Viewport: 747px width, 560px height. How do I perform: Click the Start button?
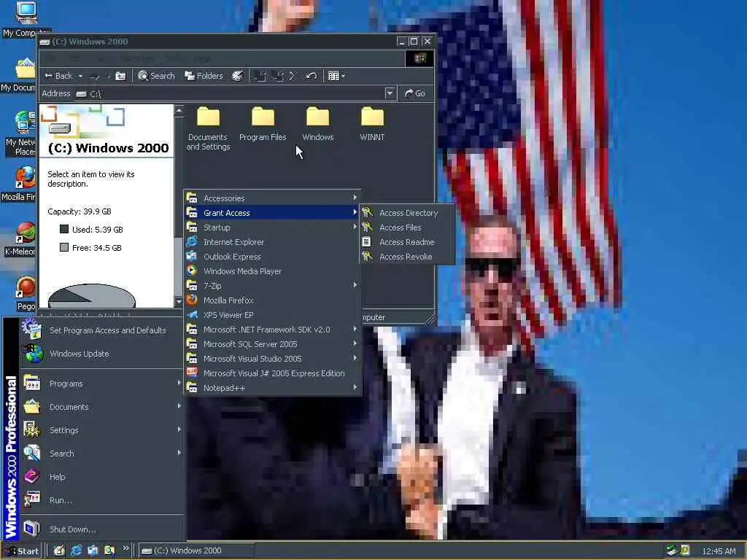(x=22, y=551)
